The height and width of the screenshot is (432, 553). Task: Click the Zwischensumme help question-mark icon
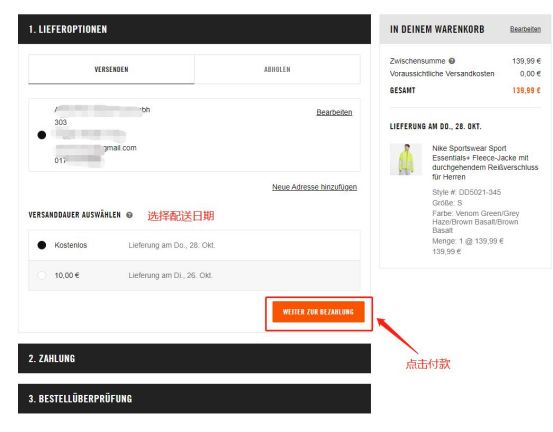click(451, 61)
